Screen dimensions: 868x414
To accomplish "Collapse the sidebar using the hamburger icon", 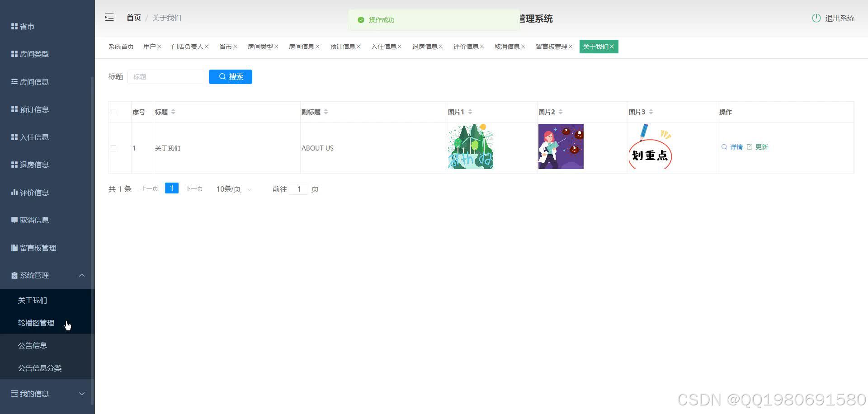I will coord(109,17).
